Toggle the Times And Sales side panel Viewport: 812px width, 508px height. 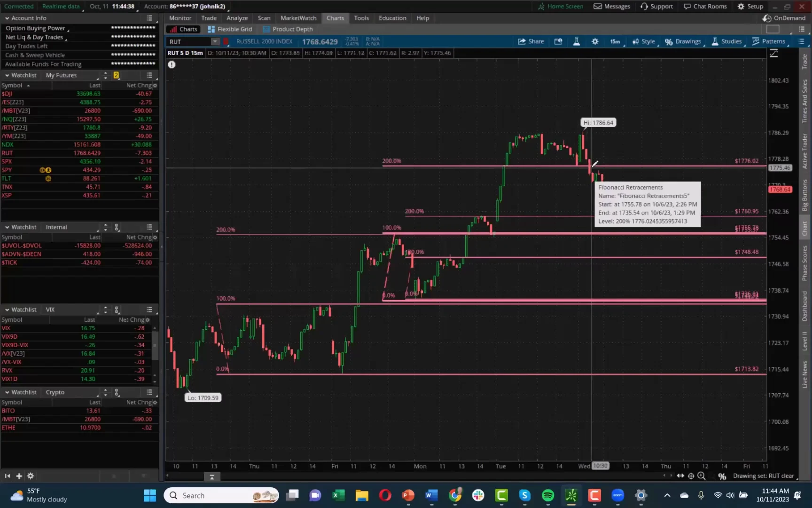(805, 101)
